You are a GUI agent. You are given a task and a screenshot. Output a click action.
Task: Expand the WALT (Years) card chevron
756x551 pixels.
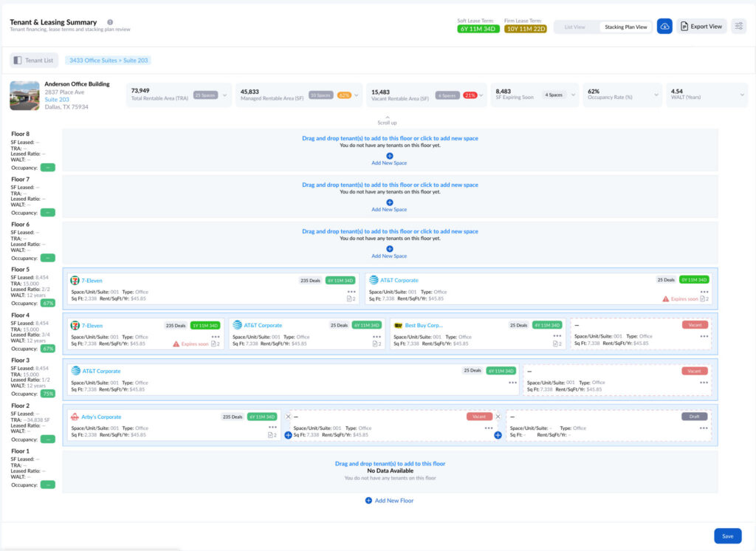pos(741,95)
